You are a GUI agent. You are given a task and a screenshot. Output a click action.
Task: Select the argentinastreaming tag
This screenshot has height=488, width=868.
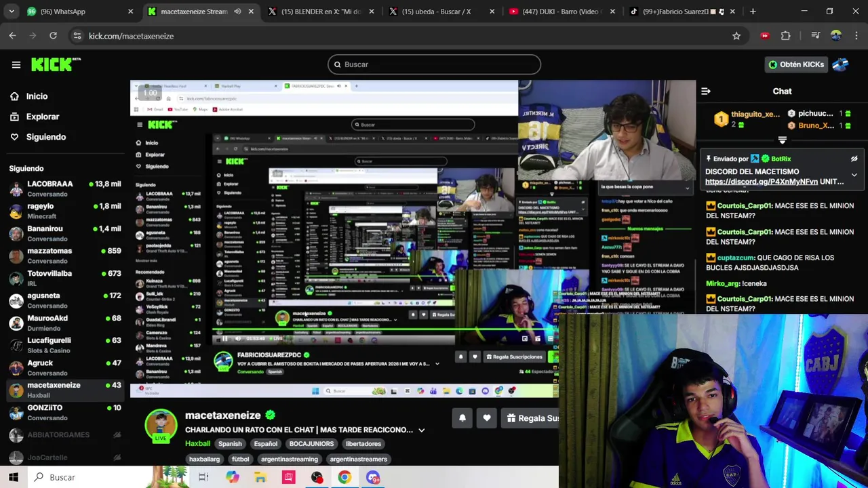289,460
